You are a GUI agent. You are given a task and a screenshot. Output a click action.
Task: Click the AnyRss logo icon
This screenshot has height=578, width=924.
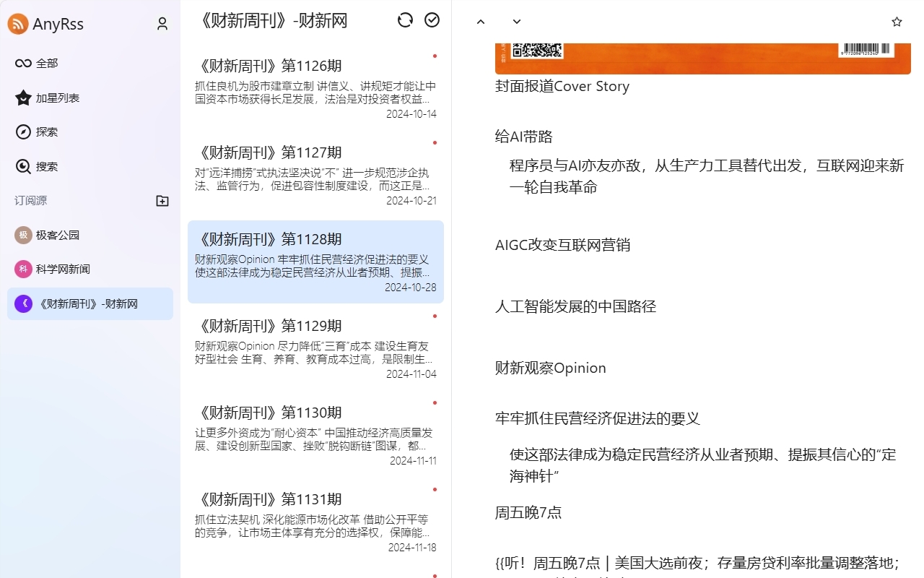tap(18, 24)
